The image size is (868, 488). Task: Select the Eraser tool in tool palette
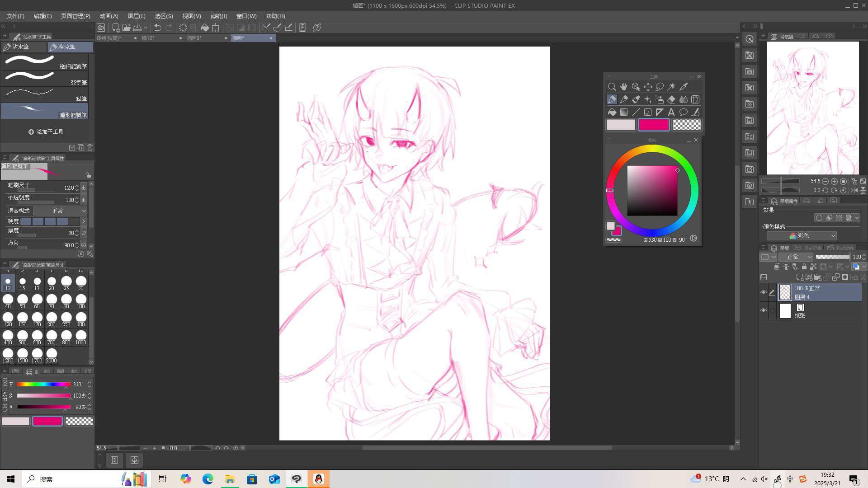[671, 99]
